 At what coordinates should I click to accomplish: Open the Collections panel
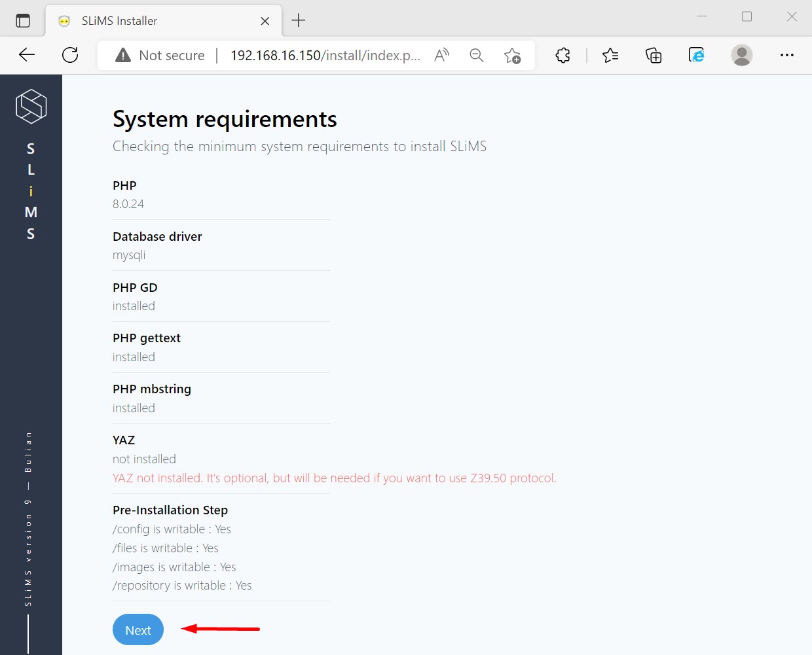tap(654, 56)
